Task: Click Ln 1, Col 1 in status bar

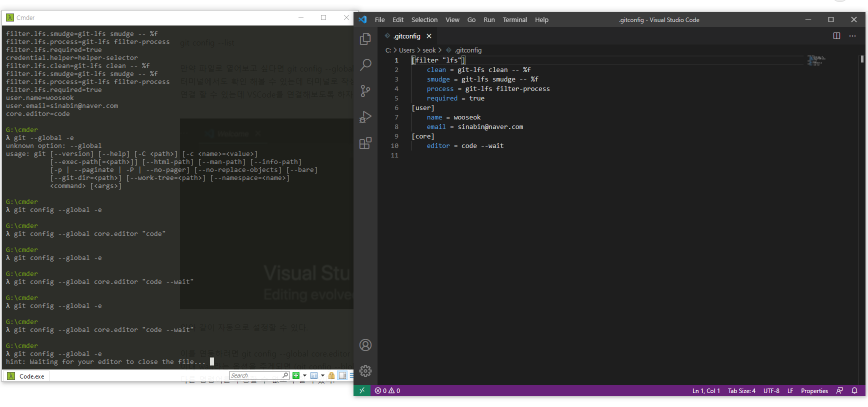Action: click(706, 390)
